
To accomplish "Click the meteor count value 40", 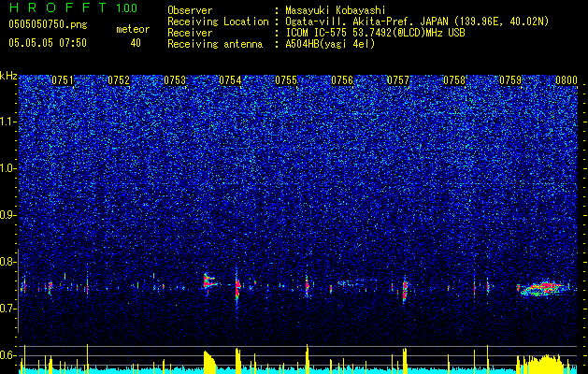I will 136,43.
